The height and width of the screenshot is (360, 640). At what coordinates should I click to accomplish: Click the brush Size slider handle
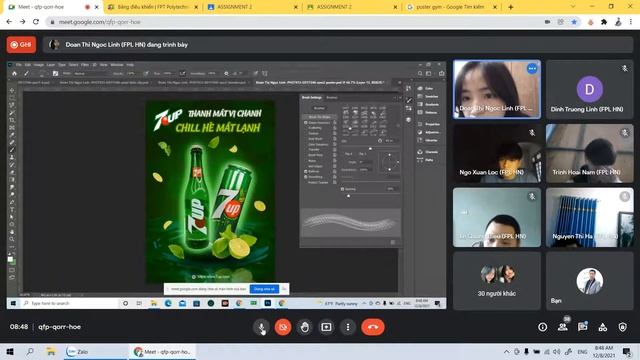pos(370,149)
